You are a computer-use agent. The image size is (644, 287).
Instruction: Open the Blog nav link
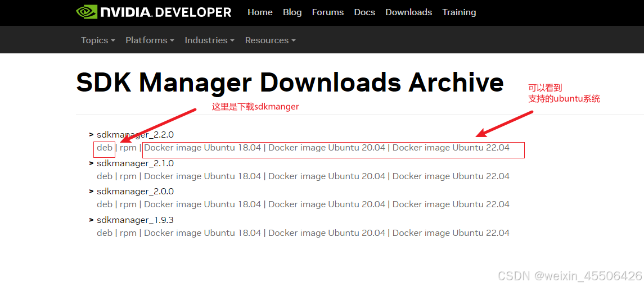pos(292,12)
